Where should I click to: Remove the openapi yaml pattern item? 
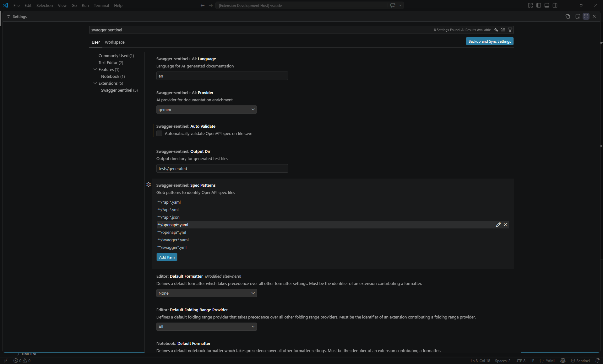(x=505, y=225)
